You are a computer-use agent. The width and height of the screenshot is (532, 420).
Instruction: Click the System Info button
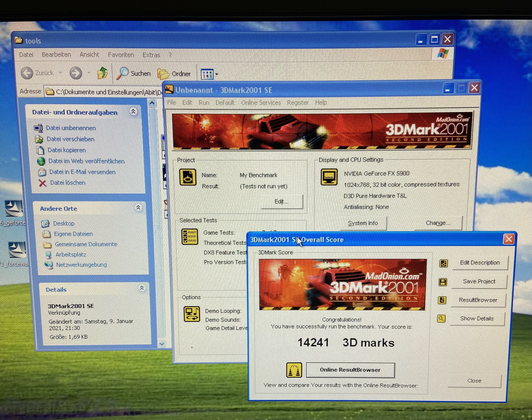point(363,223)
